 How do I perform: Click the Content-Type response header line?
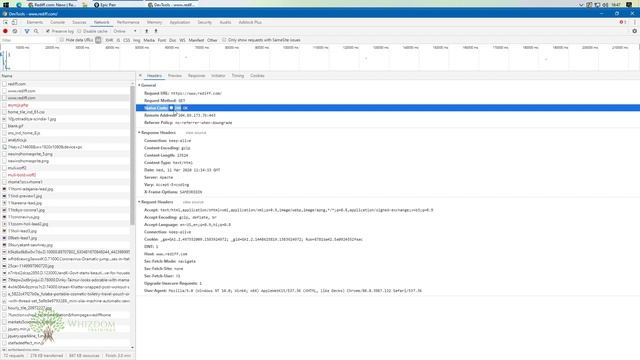tap(168, 162)
